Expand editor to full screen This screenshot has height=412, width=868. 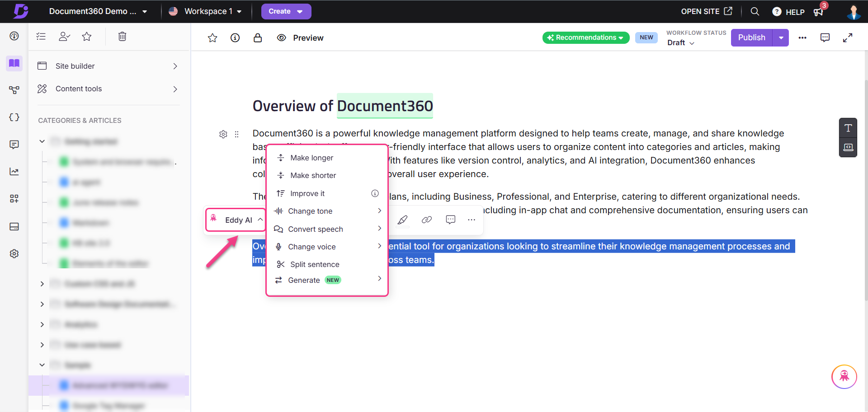[x=848, y=38]
